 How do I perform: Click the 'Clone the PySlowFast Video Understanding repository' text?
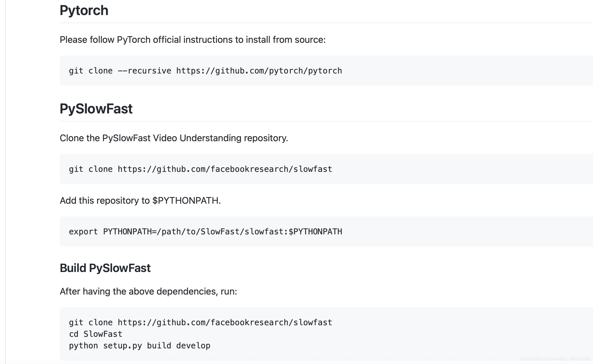(174, 138)
